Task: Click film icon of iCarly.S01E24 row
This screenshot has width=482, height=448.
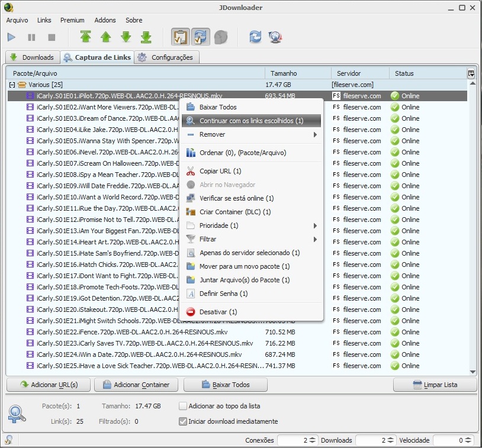Action: [30, 354]
